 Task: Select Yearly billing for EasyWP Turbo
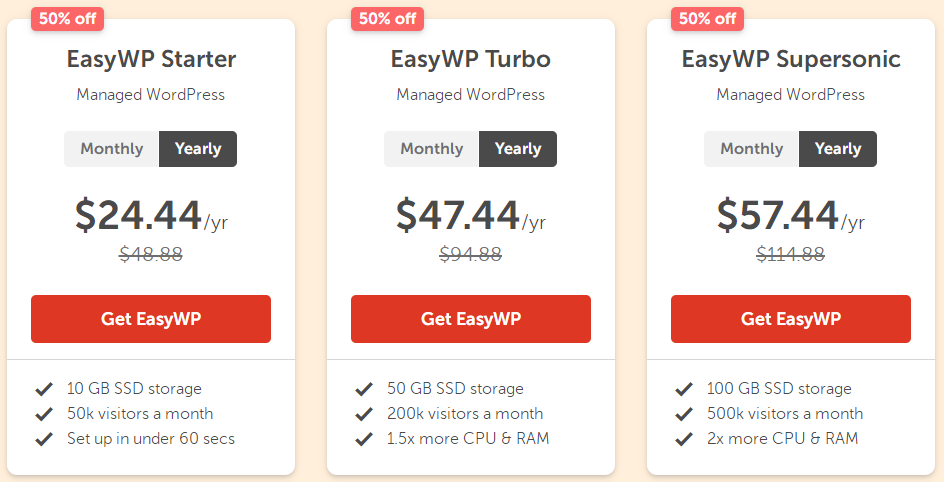[x=518, y=149]
